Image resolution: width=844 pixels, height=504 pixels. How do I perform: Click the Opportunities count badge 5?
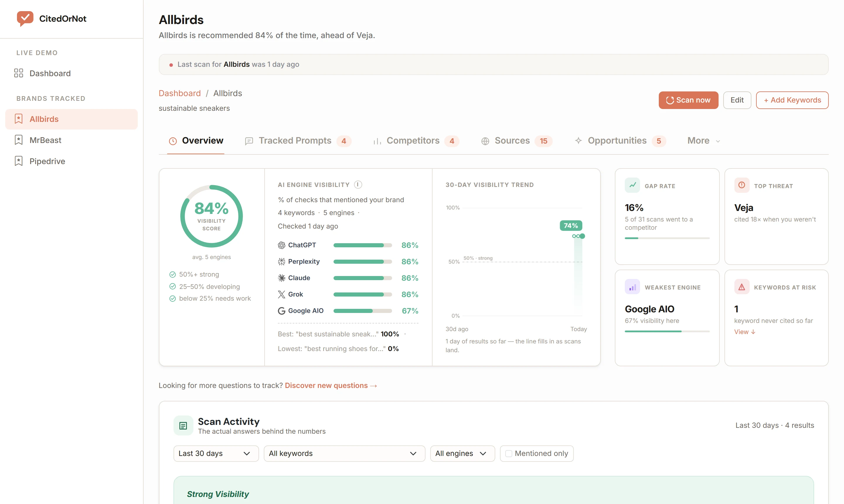click(x=658, y=141)
